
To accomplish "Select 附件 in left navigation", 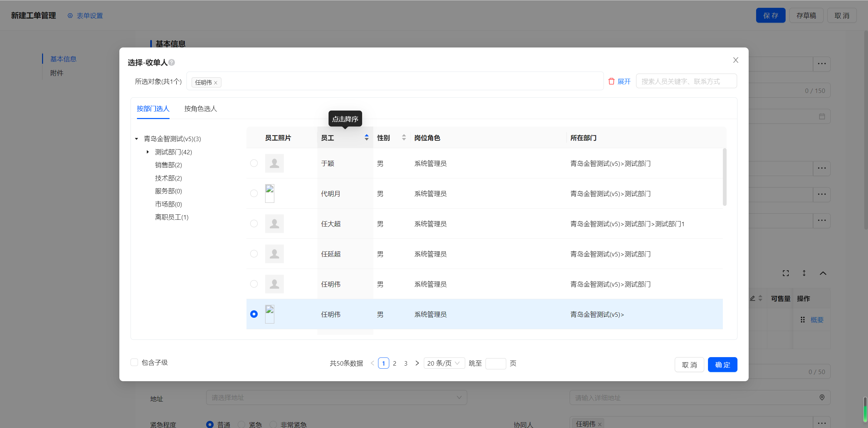I will click(x=57, y=73).
